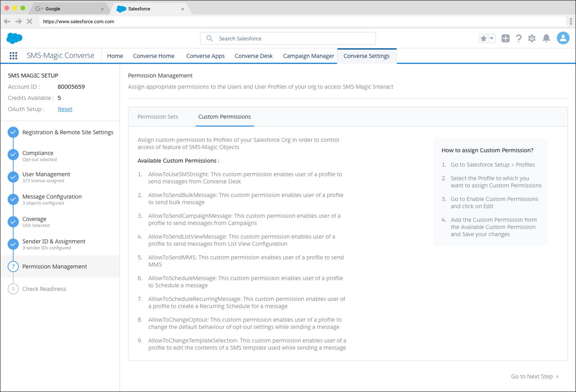Click the AllowToChangeTemplateSelection permission entry
The height and width of the screenshot is (392, 576).
click(x=247, y=344)
